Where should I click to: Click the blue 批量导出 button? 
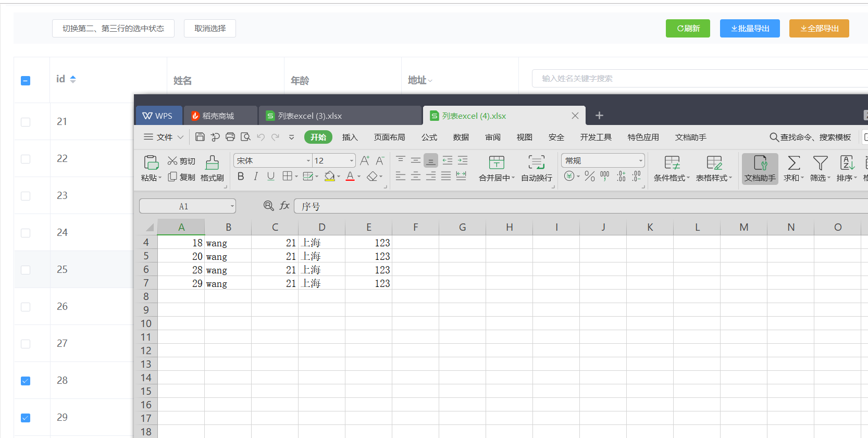750,28
